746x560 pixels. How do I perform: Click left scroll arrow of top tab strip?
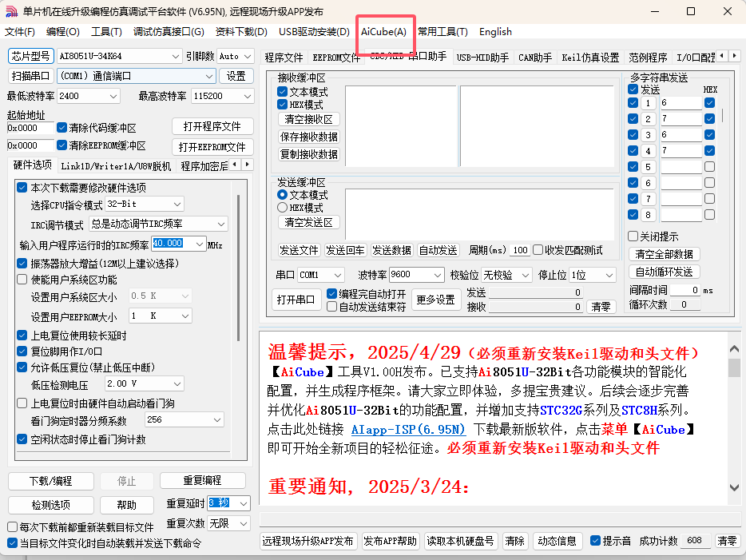tap(722, 56)
